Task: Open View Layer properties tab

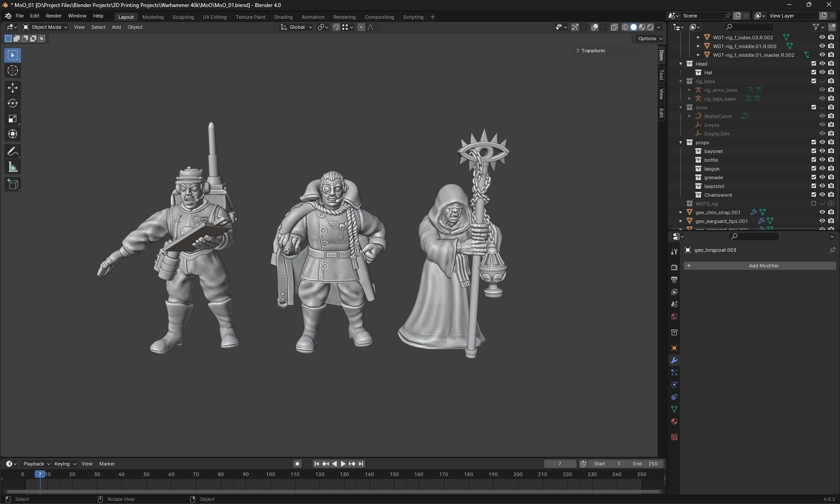Action: [674, 292]
